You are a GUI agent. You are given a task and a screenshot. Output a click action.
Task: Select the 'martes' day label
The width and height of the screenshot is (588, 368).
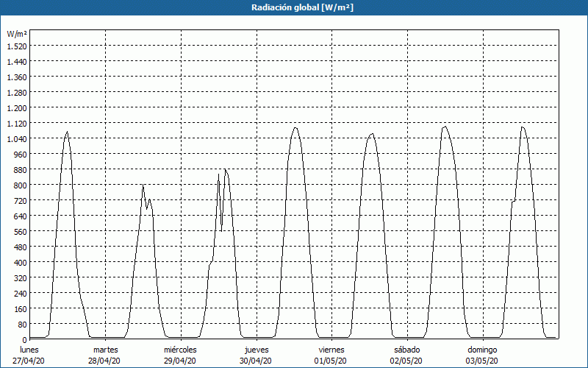click(x=105, y=349)
